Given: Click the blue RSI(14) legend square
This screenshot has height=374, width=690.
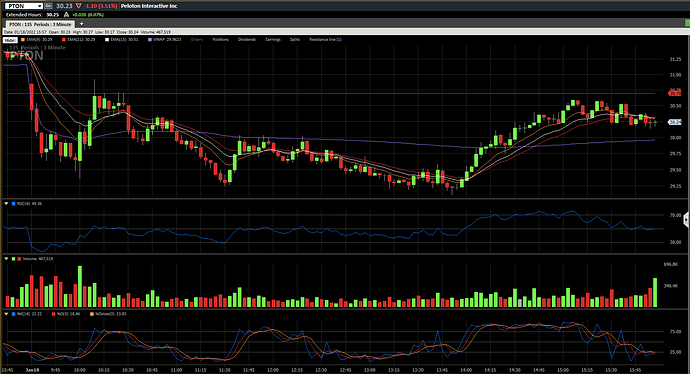Looking at the screenshot, I should 13,204.
